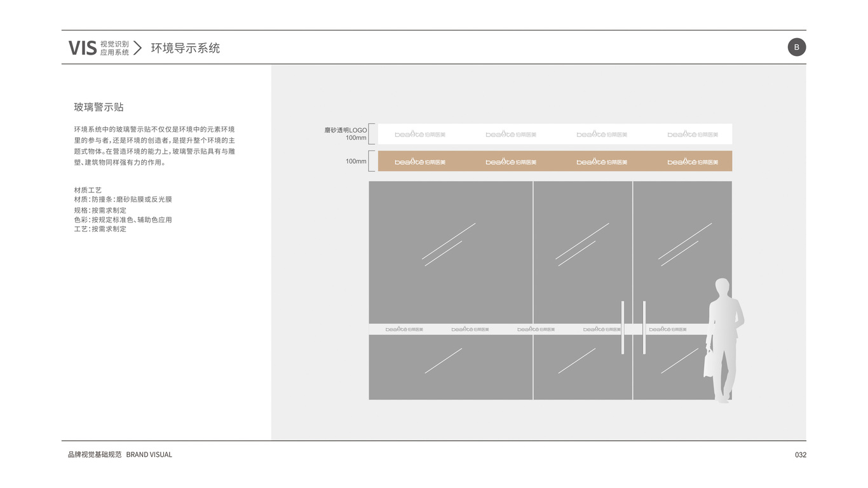Select the line starting 环境系统中的玻璃警示贴
Image resolution: width=868 pixels, height=488 pixels.
[x=154, y=129]
